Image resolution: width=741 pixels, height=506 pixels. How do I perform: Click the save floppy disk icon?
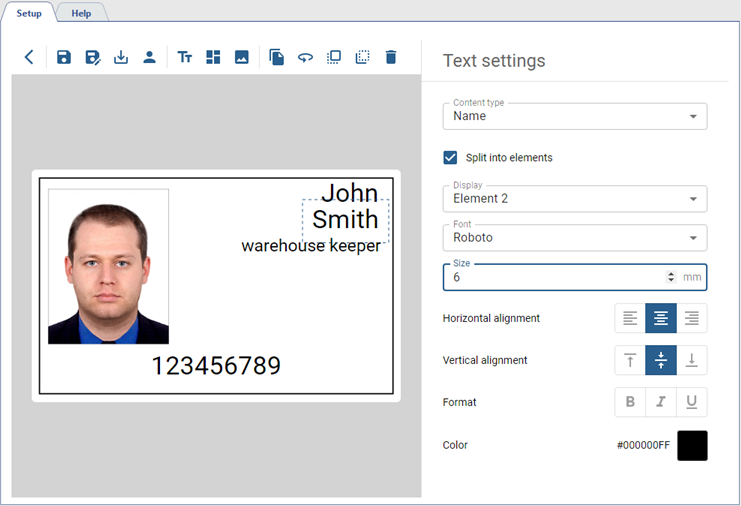point(64,57)
